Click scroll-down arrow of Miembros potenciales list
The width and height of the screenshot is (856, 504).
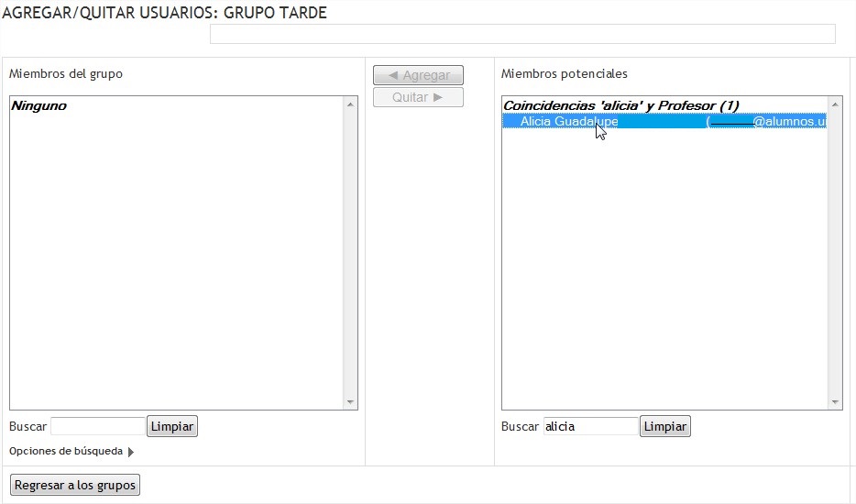(834, 402)
